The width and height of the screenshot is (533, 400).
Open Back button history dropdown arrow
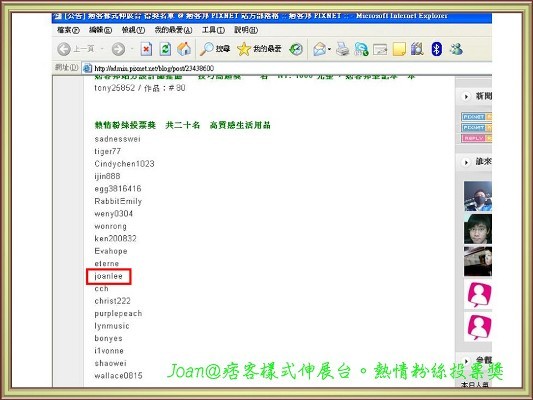pos(102,49)
